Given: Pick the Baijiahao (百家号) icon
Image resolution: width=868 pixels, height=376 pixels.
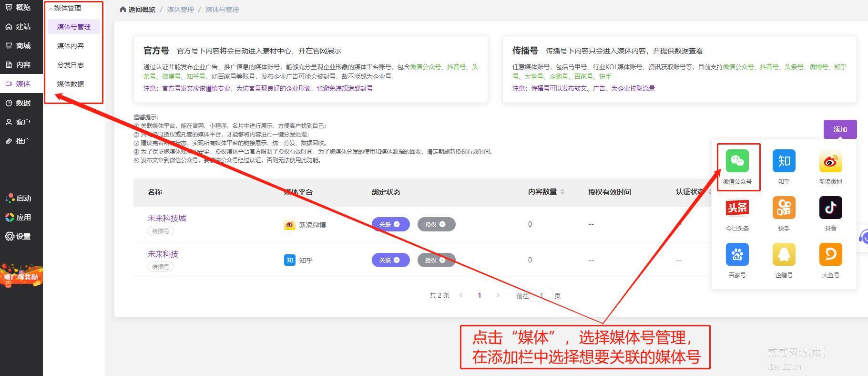Looking at the screenshot, I should 737,255.
